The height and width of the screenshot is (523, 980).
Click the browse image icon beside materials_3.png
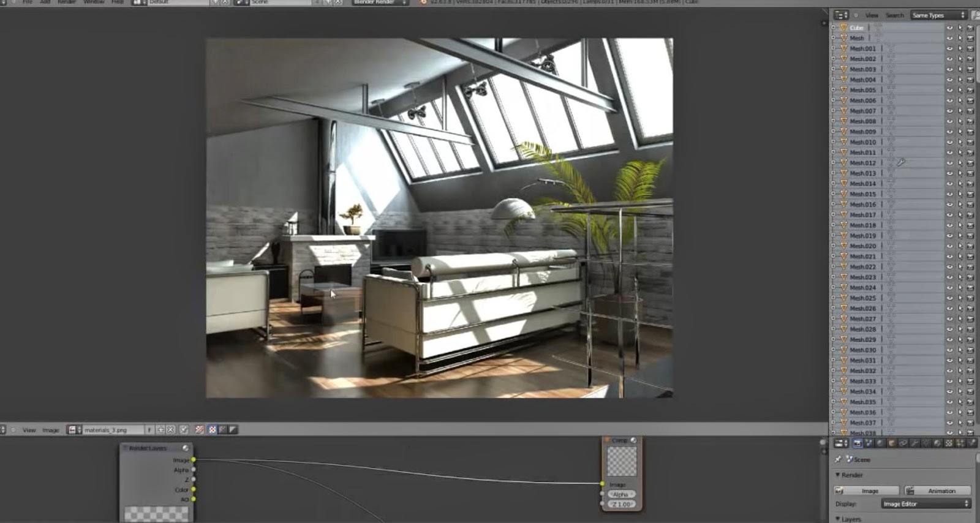click(x=74, y=430)
